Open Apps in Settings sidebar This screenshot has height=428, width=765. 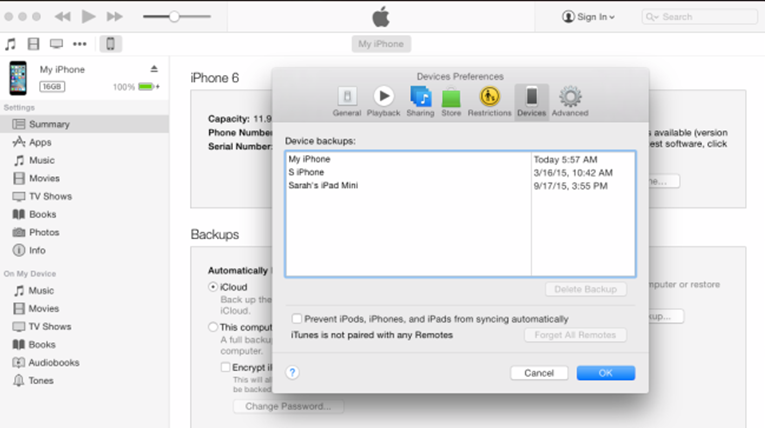[84, 142]
